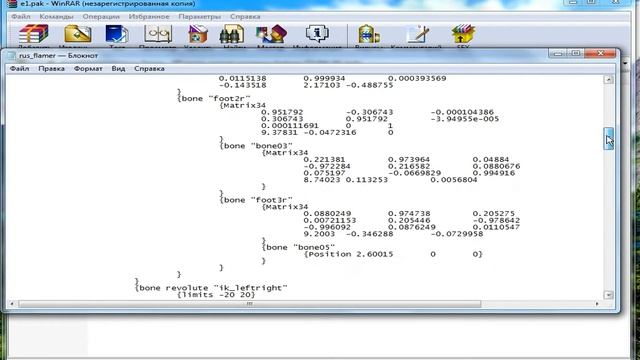Click the Find (Найти) binoculars icon in WinRAR
640x360 pixels.
pyautogui.click(x=232, y=34)
